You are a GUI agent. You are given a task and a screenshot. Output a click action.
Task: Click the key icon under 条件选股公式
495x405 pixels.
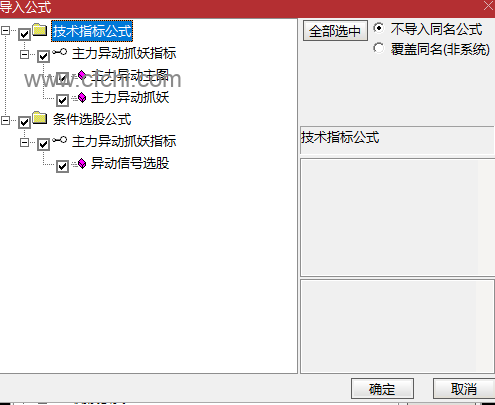(x=60, y=140)
